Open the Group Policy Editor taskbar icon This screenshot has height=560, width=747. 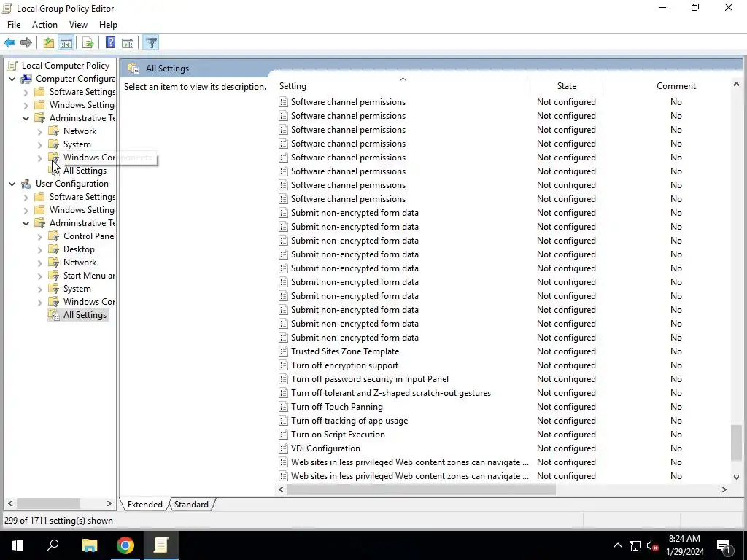click(161, 545)
